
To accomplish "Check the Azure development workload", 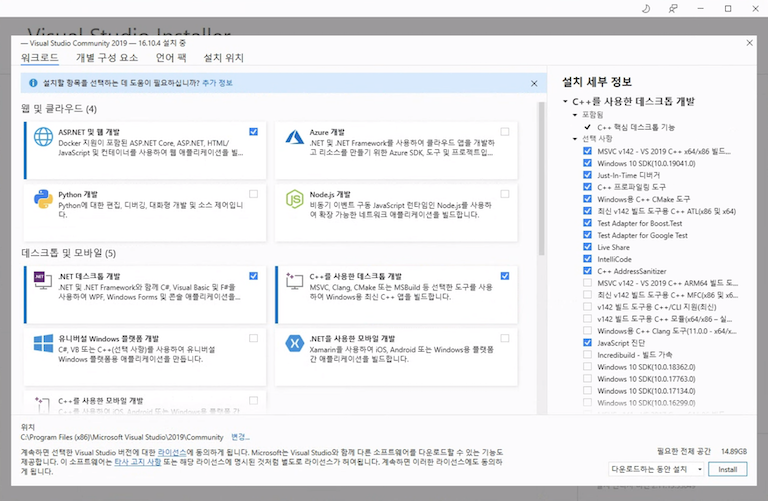I will 504,131.
